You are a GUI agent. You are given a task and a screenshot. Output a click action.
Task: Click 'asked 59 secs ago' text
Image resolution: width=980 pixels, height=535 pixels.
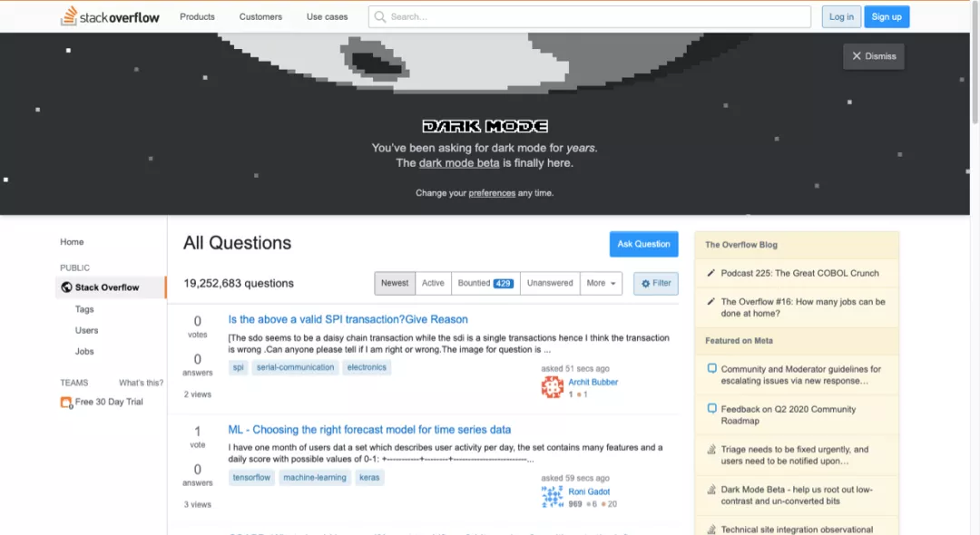tap(575, 478)
